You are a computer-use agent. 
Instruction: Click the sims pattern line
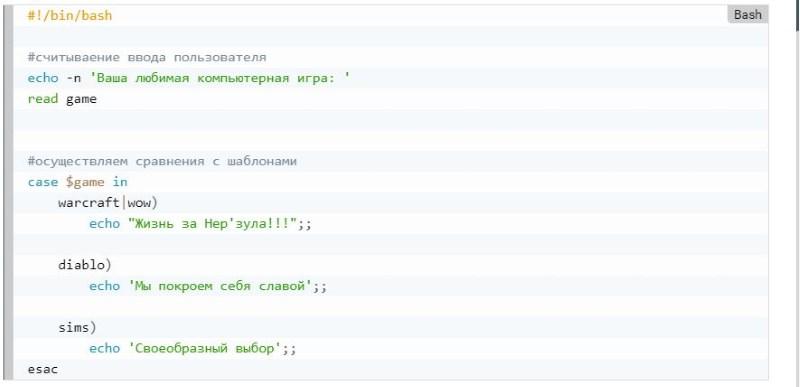77,327
